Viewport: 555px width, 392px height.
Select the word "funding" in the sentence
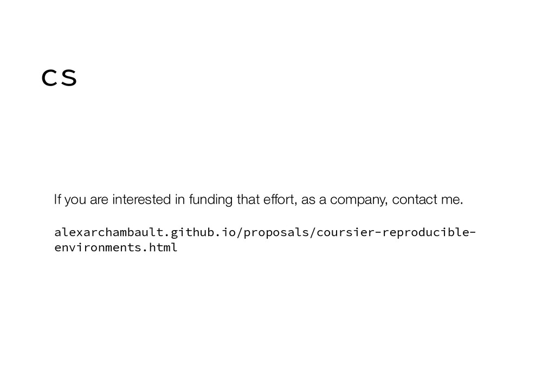(x=211, y=199)
